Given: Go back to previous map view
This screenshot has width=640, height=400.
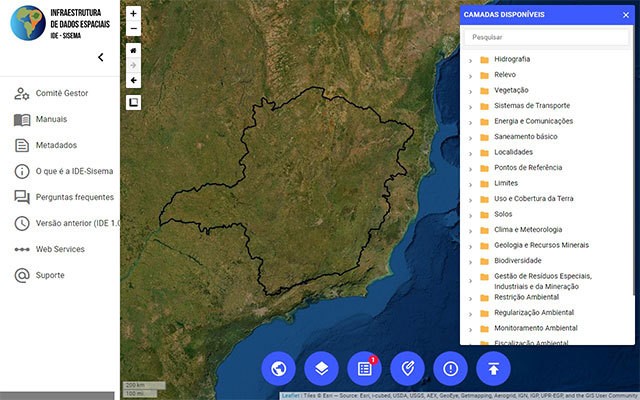Looking at the screenshot, I should point(134,81).
